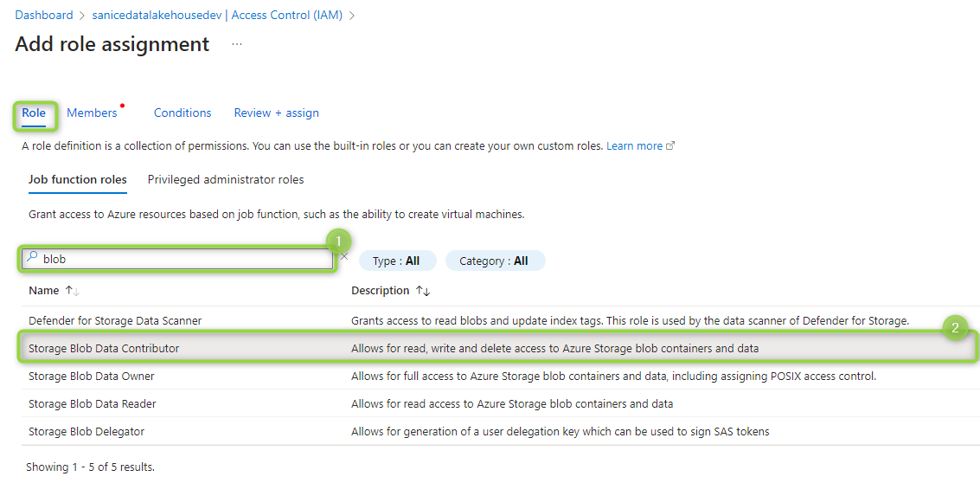Open the sanicedatalakehousedev Access Control breadcrumb
Viewport: 980px width, 483px height.
(x=217, y=15)
